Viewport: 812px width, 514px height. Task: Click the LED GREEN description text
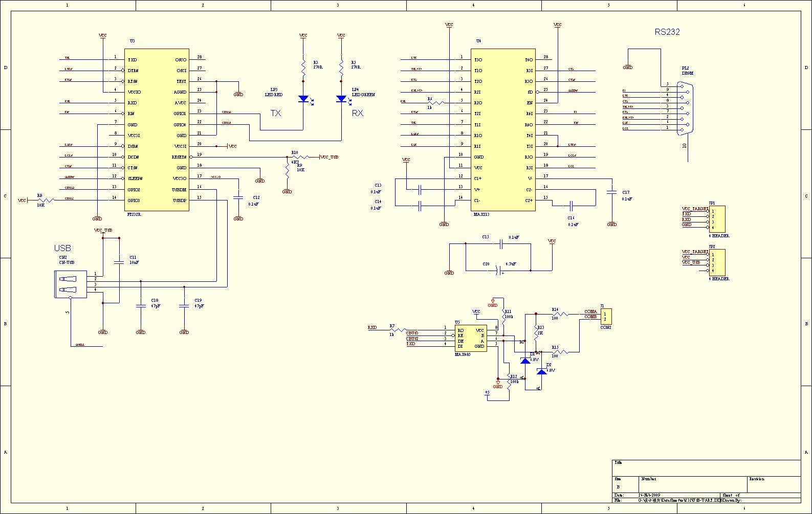pos(363,95)
